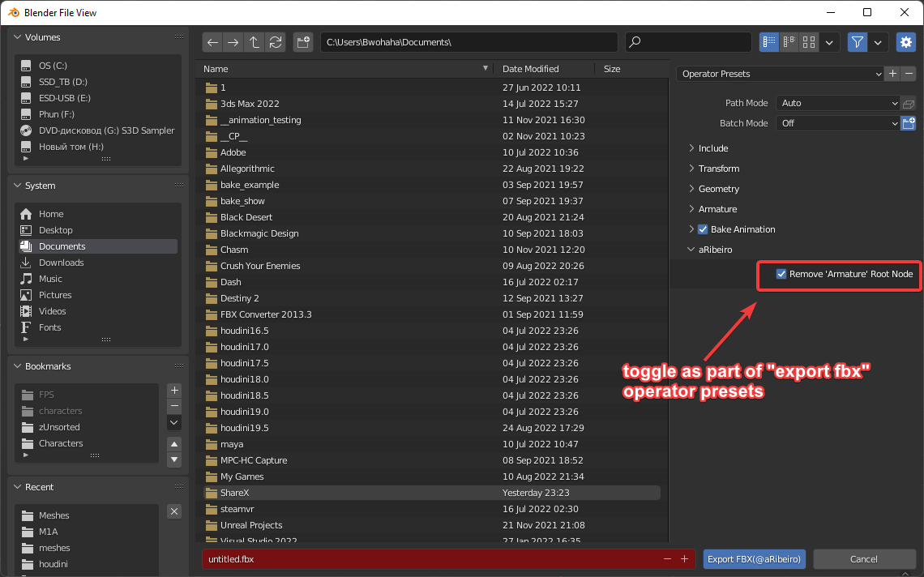Uncheck Remove 'Armature' Root Node
The width and height of the screenshot is (924, 577).
(x=781, y=274)
